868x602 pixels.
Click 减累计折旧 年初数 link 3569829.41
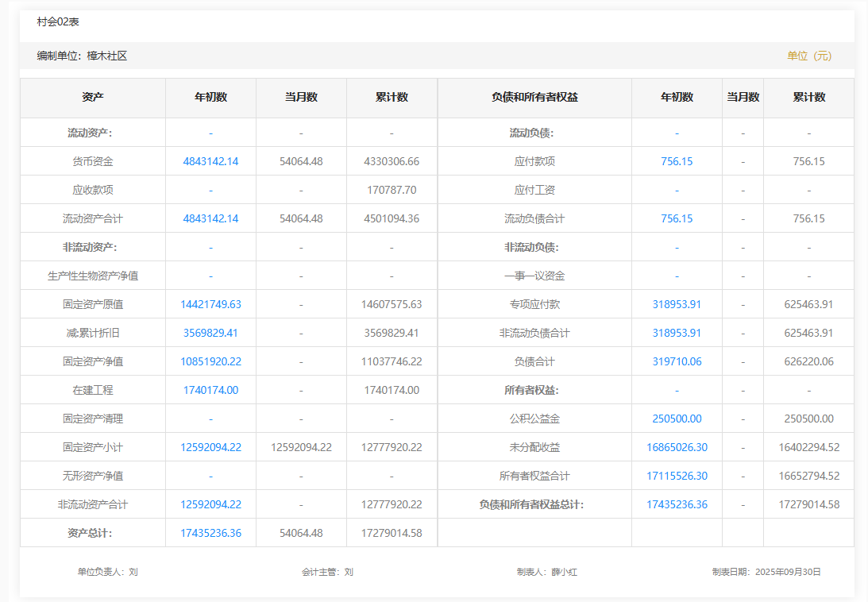point(210,333)
